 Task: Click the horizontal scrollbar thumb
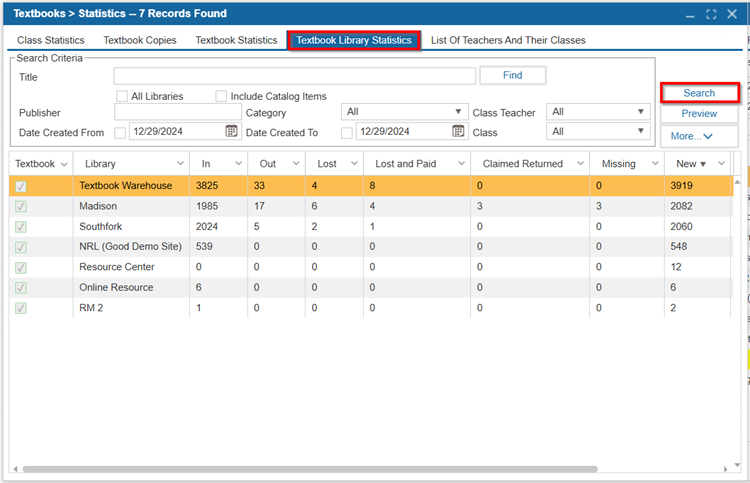310,469
